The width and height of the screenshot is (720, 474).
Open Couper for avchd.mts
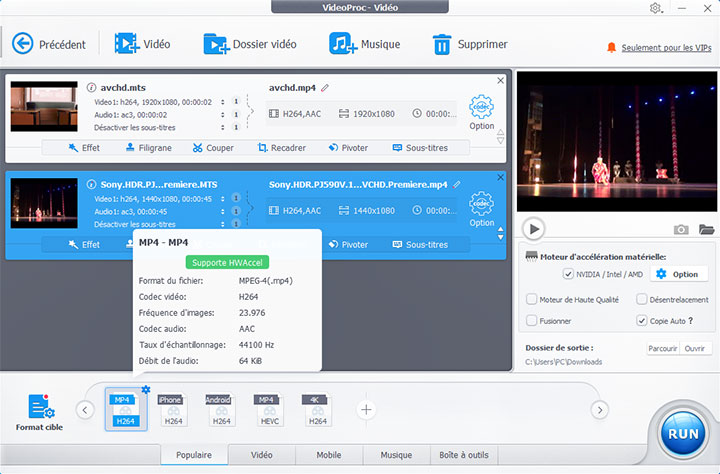(213, 148)
